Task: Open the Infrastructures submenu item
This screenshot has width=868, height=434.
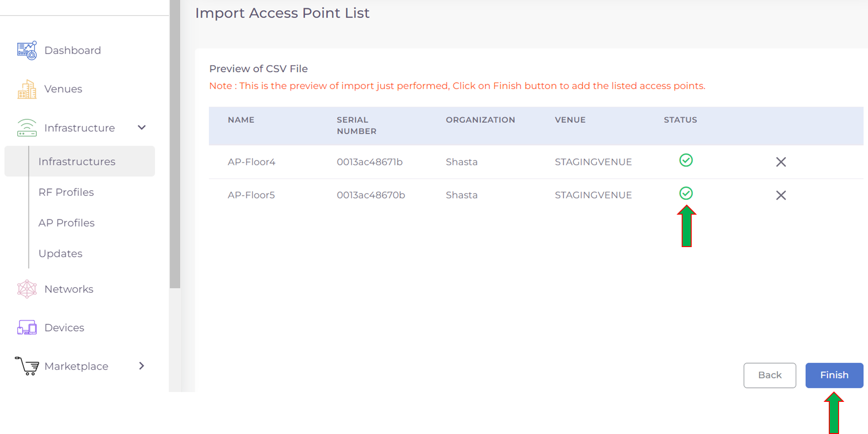Action: coord(77,161)
